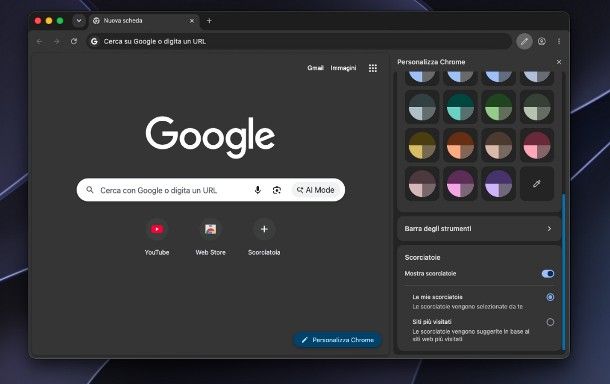610x384 pixels.
Task: Open Chrome's three-dot menu
Action: pyautogui.click(x=559, y=41)
